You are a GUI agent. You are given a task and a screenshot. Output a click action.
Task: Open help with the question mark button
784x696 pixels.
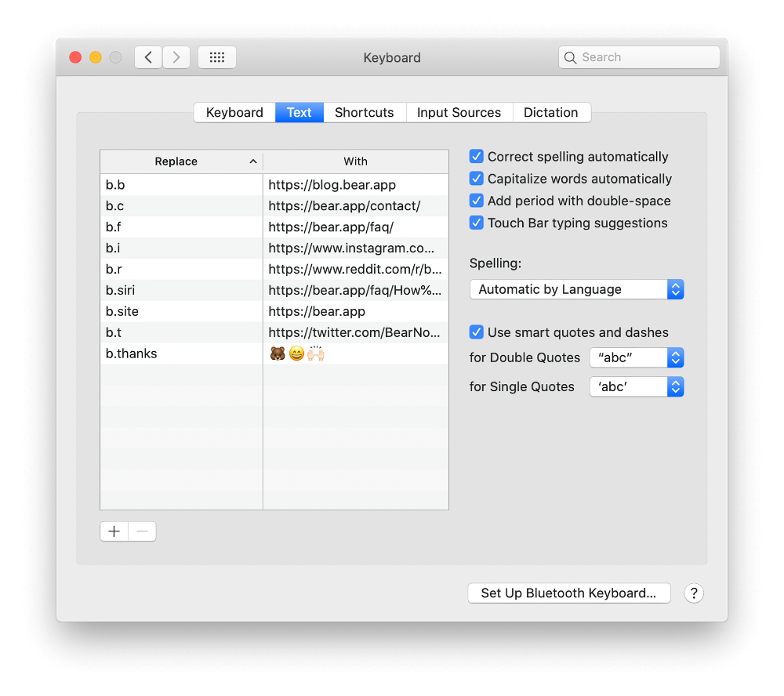693,593
